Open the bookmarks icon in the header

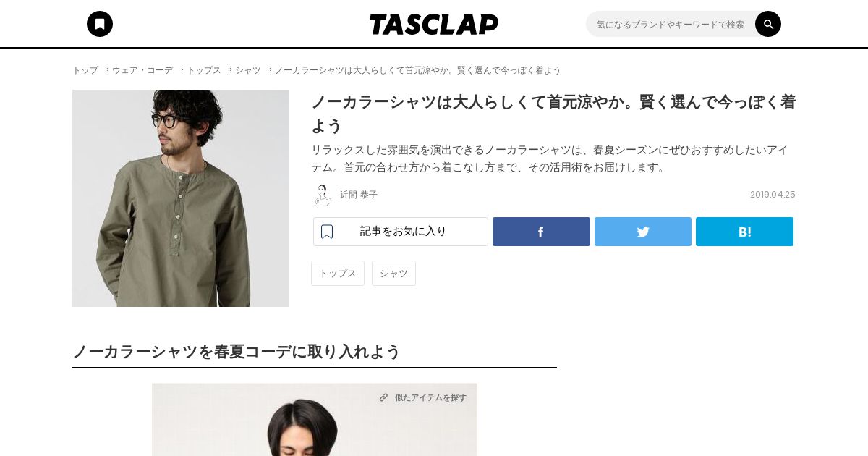[100, 24]
